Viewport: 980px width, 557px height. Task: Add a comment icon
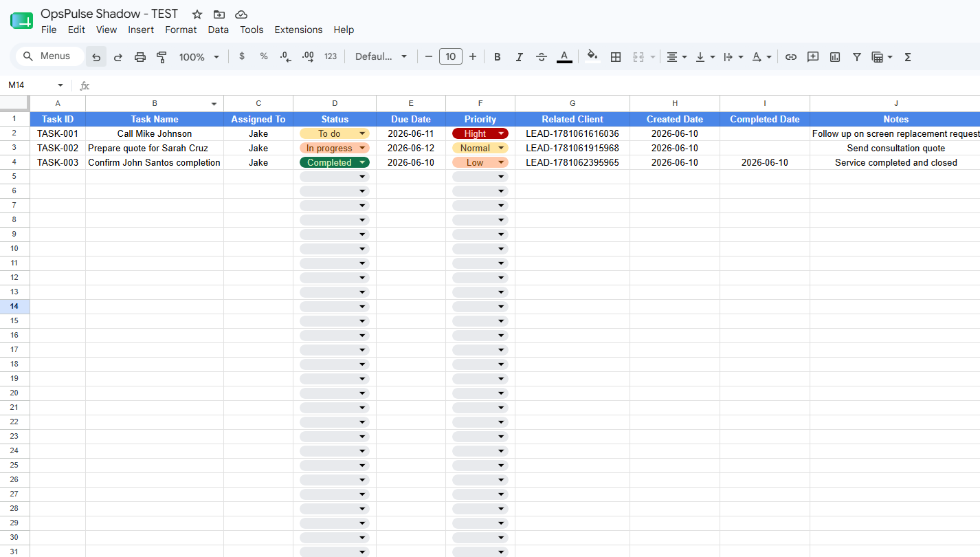coord(813,57)
